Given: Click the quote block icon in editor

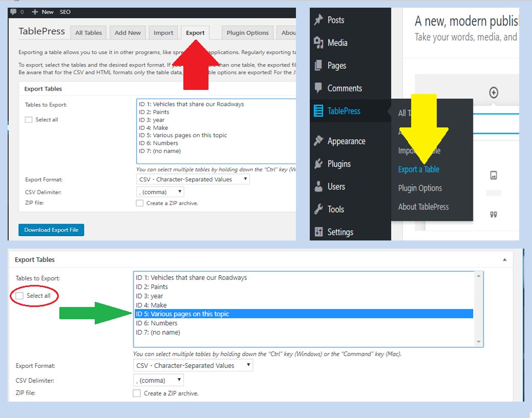Looking at the screenshot, I should tap(494, 214).
